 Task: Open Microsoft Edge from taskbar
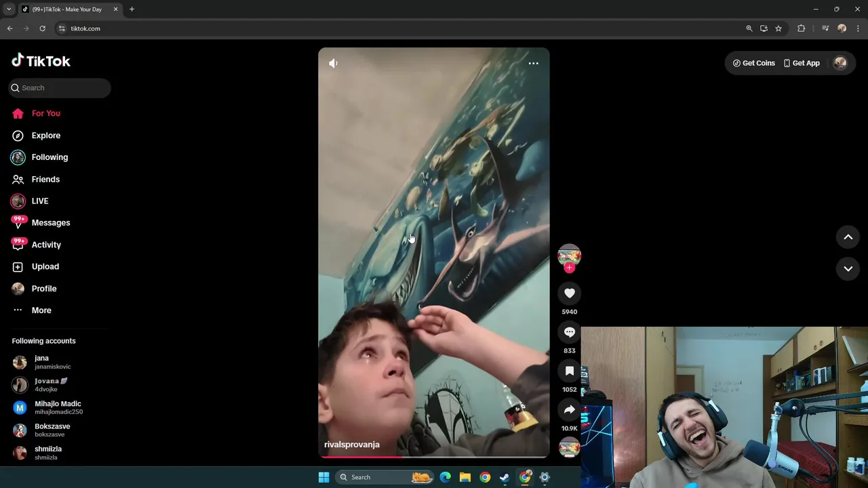point(445,477)
